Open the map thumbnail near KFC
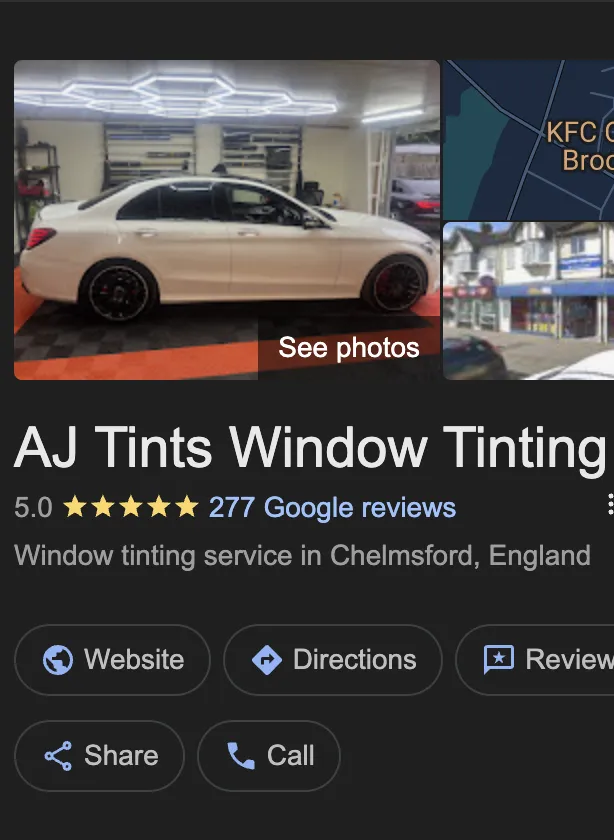The image size is (614, 840). [x=529, y=140]
